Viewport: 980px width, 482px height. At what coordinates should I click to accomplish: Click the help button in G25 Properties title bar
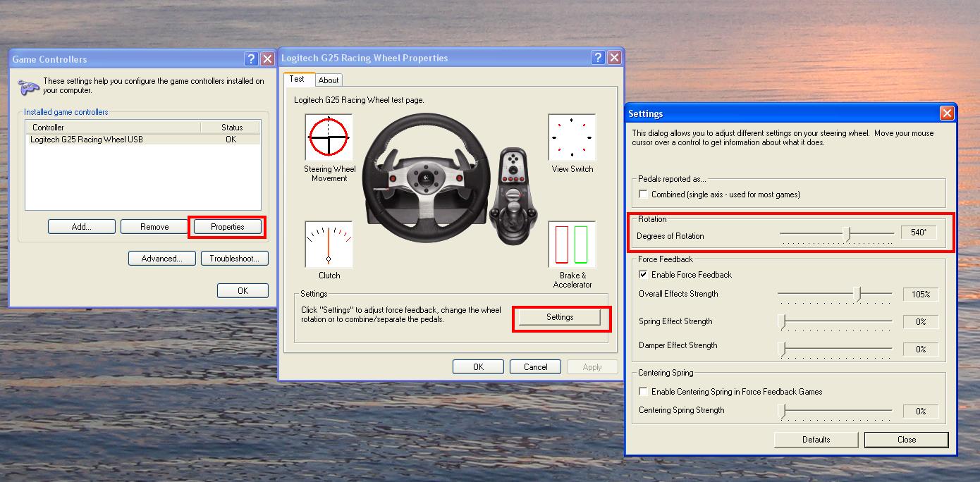click(x=598, y=58)
